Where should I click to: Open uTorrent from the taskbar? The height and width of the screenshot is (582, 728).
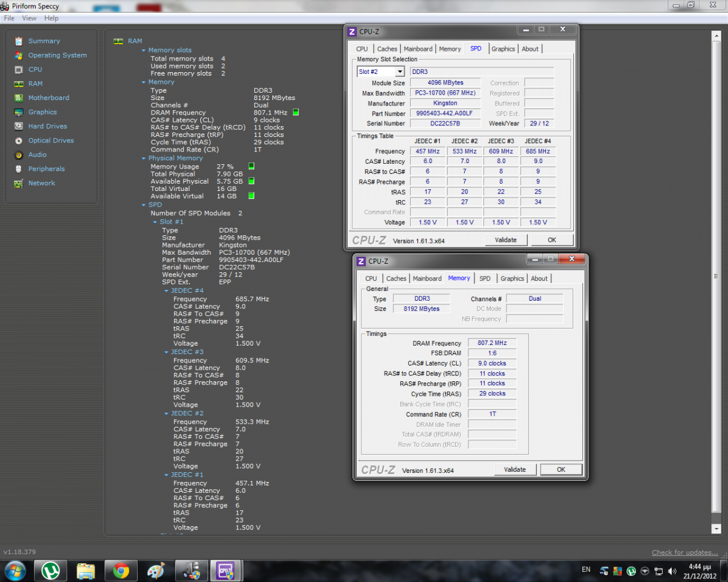point(50,570)
